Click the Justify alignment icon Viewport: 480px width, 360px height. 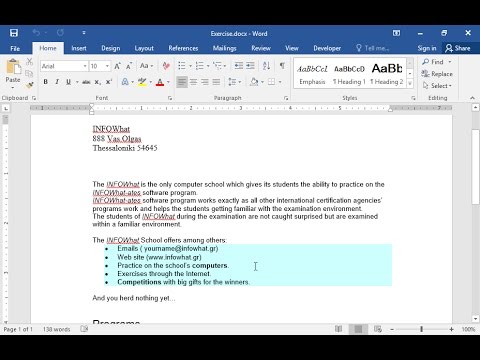[x=216, y=82]
